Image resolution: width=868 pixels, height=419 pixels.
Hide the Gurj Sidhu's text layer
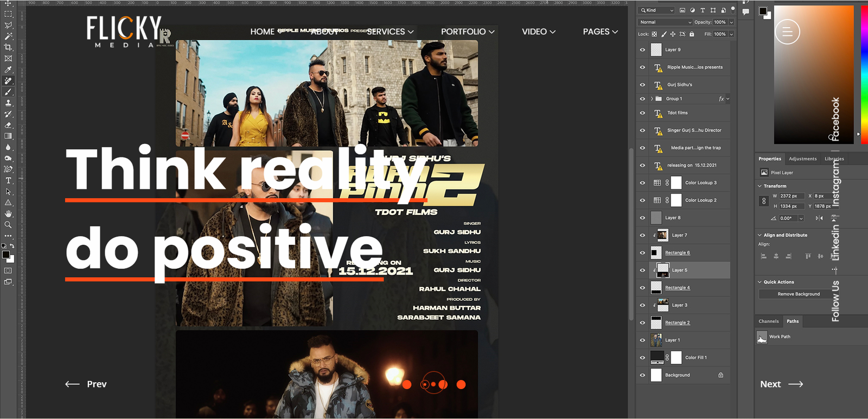click(x=642, y=84)
